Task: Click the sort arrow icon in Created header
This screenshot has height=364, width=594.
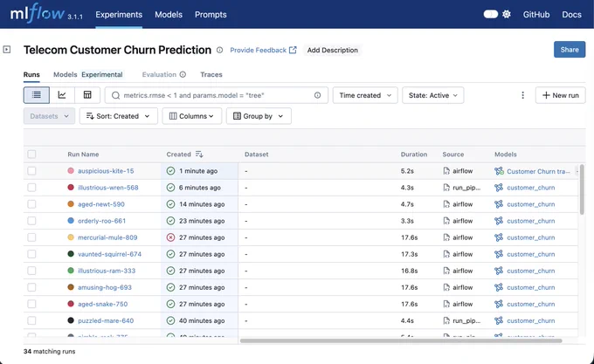Action: pyautogui.click(x=199, y=155)
